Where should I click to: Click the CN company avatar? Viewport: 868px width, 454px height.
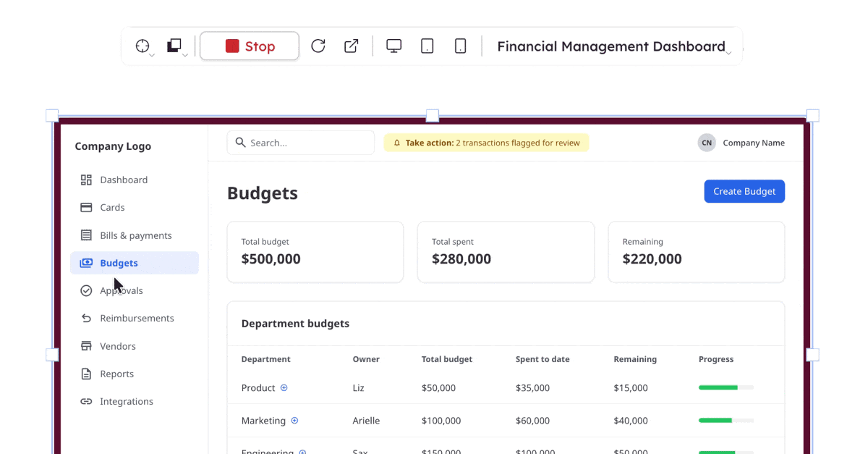pyautogui.click(x=707, y=143)
